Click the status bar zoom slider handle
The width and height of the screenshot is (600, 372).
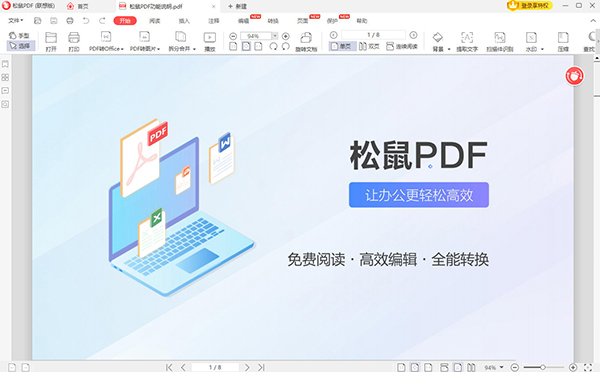(543, 367)
